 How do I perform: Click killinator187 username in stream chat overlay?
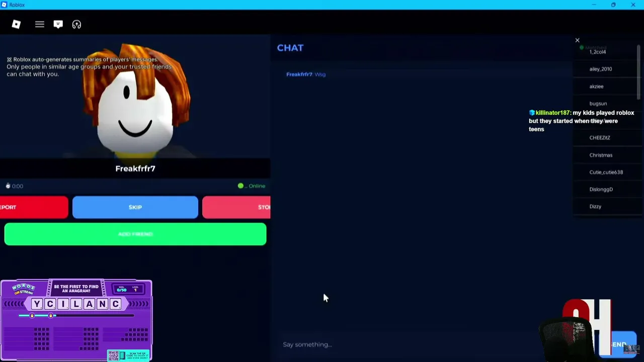coord(552,113)
